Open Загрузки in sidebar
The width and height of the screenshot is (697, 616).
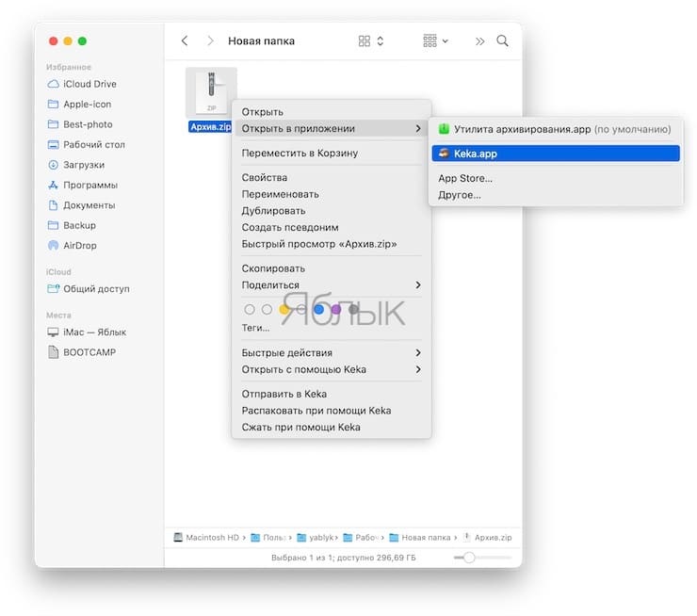[76, 165]
